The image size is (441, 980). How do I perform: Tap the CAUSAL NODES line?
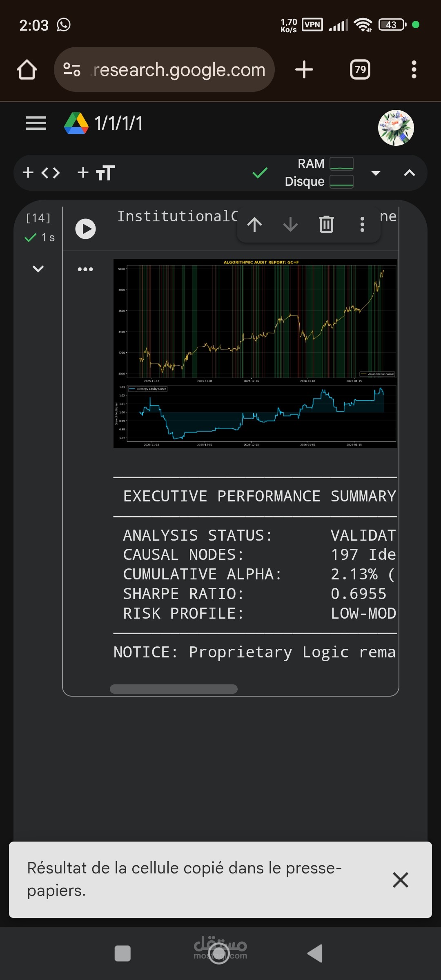260,555
